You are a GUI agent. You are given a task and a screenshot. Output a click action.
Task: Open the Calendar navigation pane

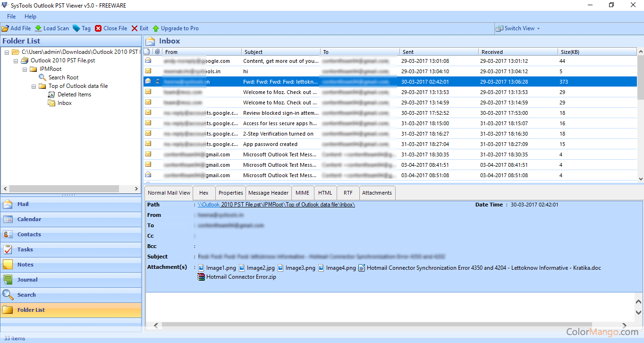pyautogui.click(x=71, y=219)
